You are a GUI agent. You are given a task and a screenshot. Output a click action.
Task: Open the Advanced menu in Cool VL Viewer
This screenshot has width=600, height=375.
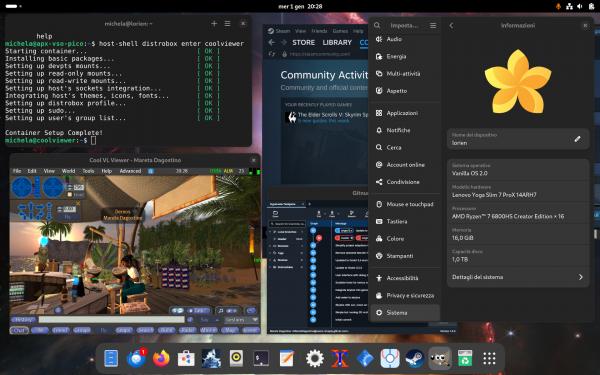[x=130, y=171]
